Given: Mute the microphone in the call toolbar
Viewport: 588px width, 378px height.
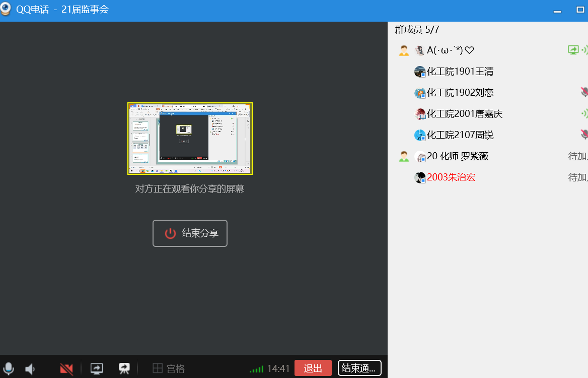Looking at the screenshot, I should coord(8,368).
